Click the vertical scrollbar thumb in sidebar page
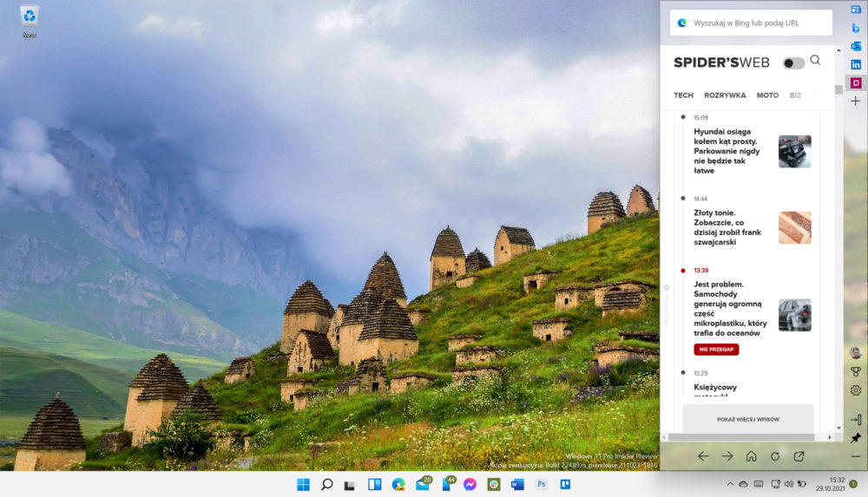The image size is (868, 497). (x=838, y=89)
